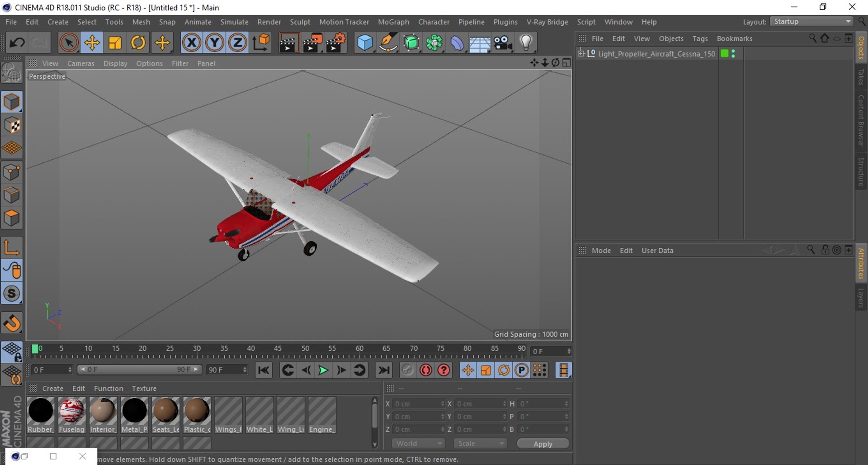This screenshot has width=868, height=465.
Task: Open the Layout Startup dropdown
Action: 812,21
